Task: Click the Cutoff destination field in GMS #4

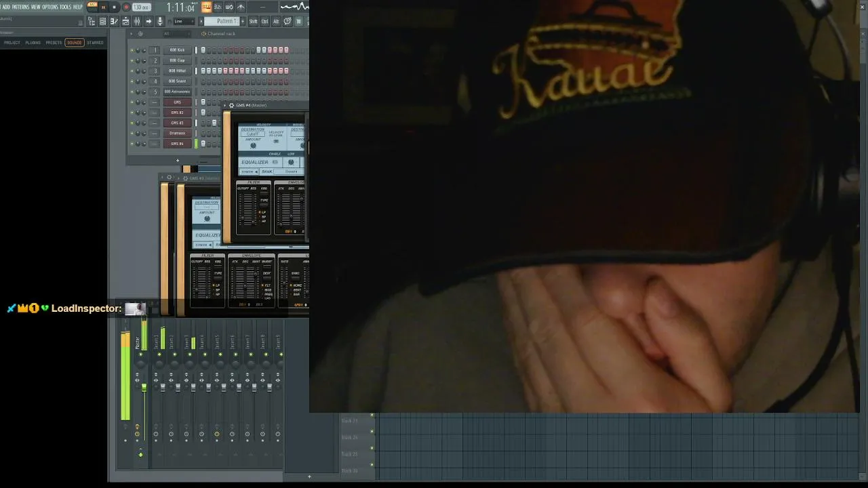Action: pyautogui.click(x=252, y=134)
